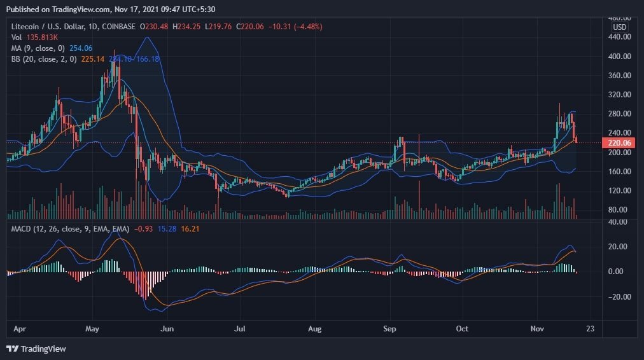Click the 440.00 price axis label
Screen dimensions: 644x360
pos(619,37)
